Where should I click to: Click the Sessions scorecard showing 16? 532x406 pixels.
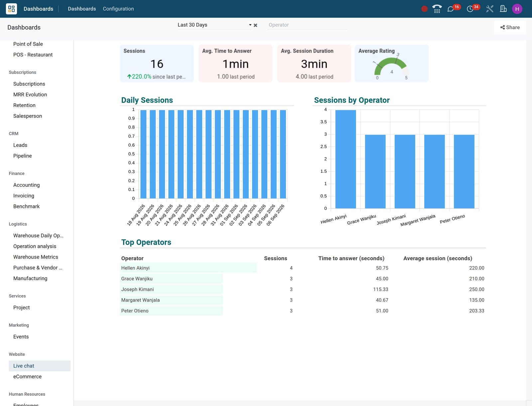[157, 63]
